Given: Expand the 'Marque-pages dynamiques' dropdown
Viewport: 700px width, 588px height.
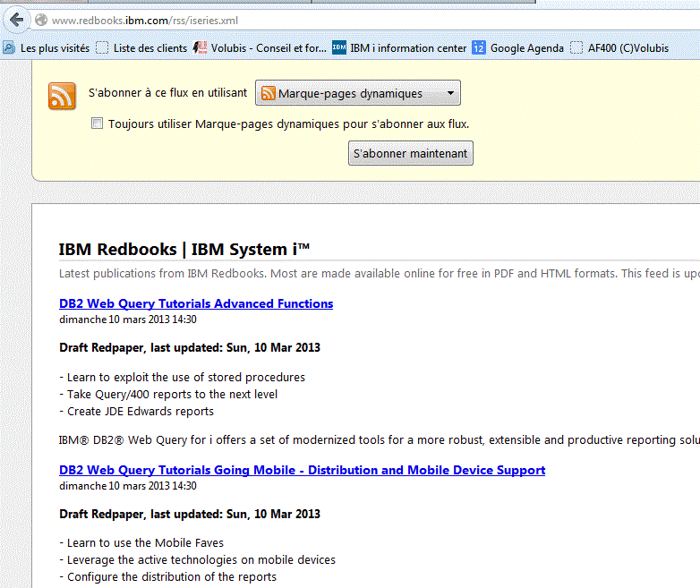Looking at the screenshot, I should 357,93.
